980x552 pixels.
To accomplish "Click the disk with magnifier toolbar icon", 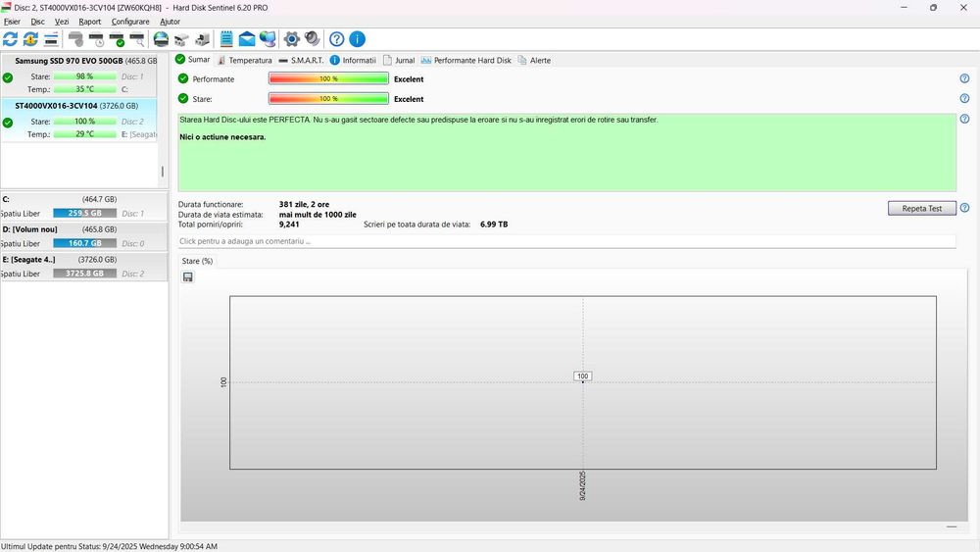I will click(x=137, y=39).
